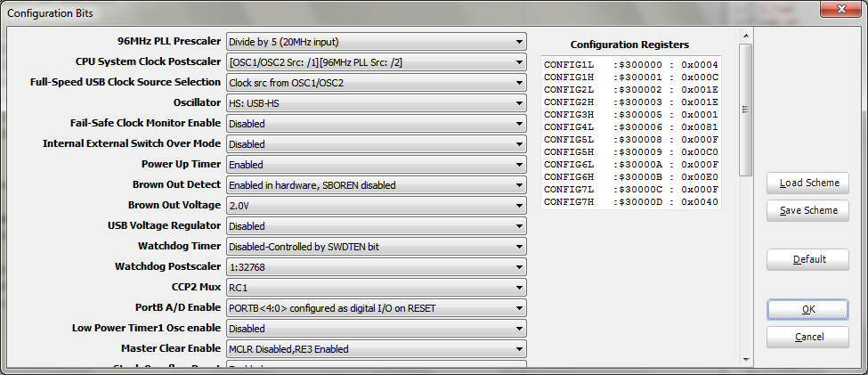
Task: Open the CCP2 Mux dropdown
Action: [x=376, y=288]
